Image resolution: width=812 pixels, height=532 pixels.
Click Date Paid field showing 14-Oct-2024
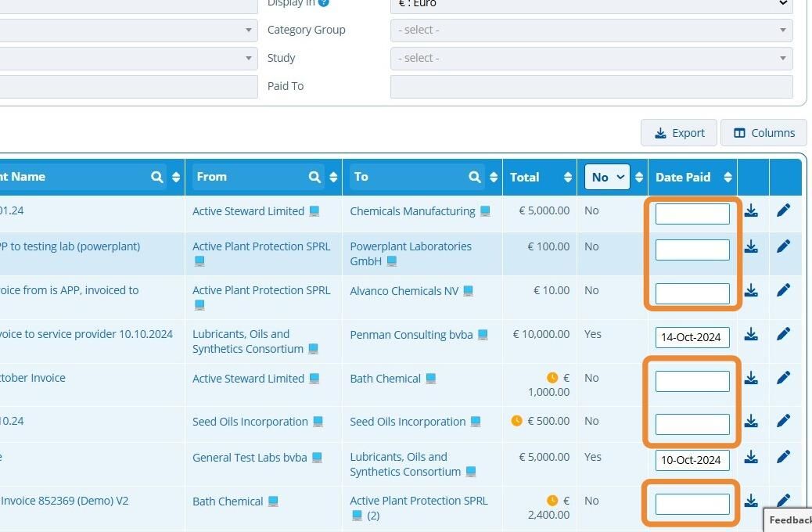tap(692, 337)
